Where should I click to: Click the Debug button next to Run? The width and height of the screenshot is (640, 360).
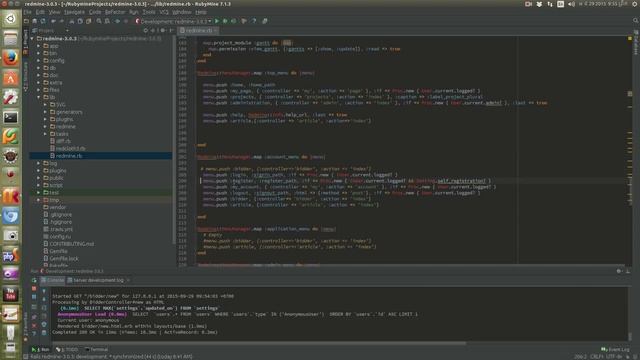(225, 21)
